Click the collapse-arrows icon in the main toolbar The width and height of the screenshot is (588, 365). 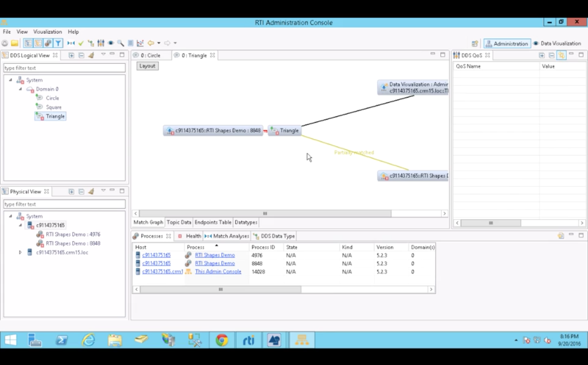point(71,43)
